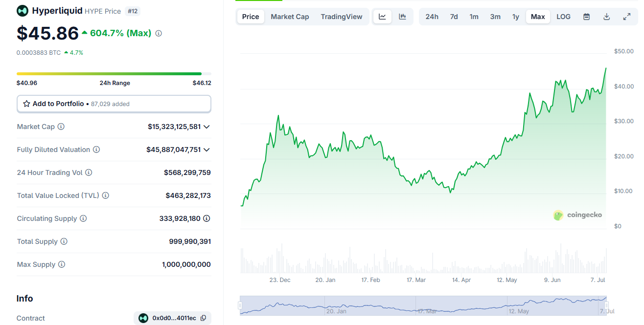
Task: Set chart range to 3m
Action: [x=495, y=17]
